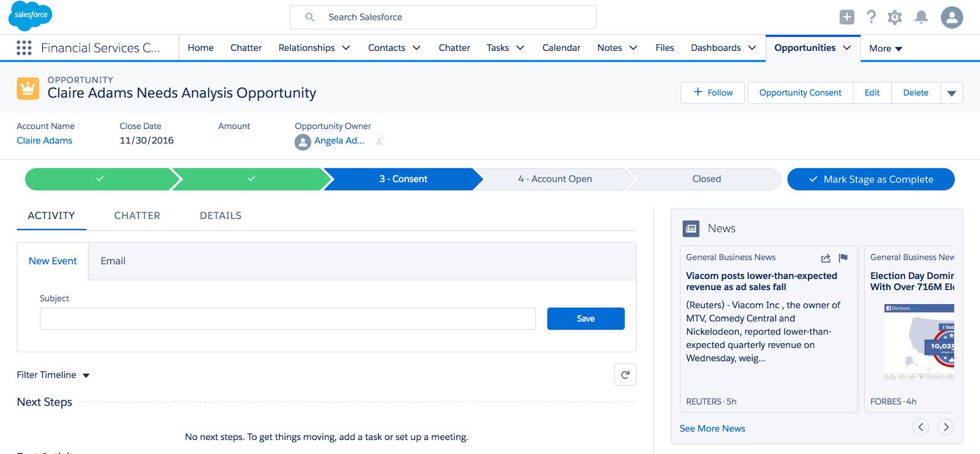This screenshot has width=980, height=454.
Task: Show previous news items
Action: [921, 427]
